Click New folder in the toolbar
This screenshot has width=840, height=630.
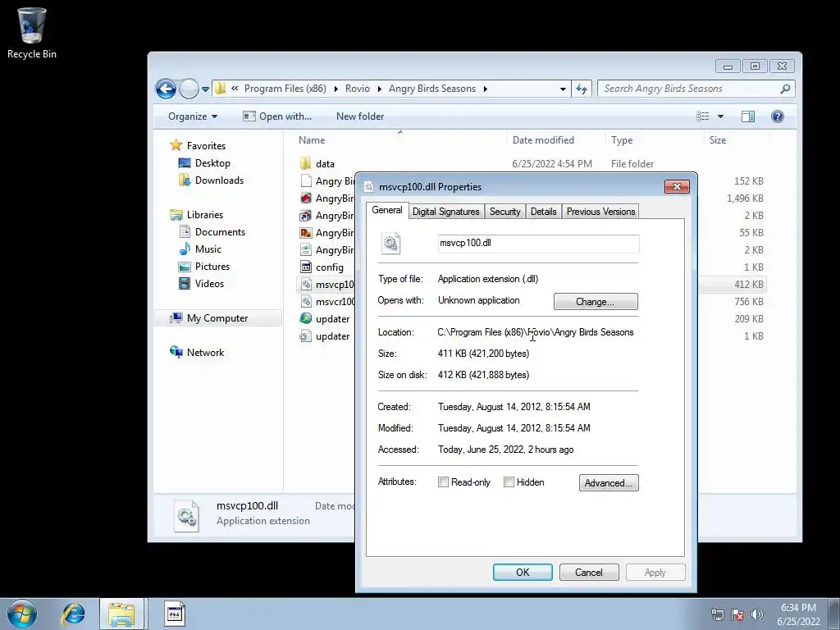(360, 116)
